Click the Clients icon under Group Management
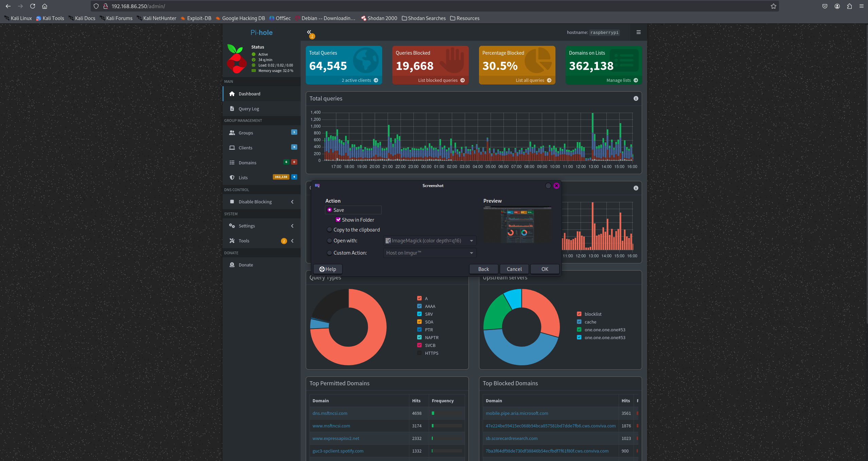The width and height of the screenshot is (868, 461). [x=232, y=148]
